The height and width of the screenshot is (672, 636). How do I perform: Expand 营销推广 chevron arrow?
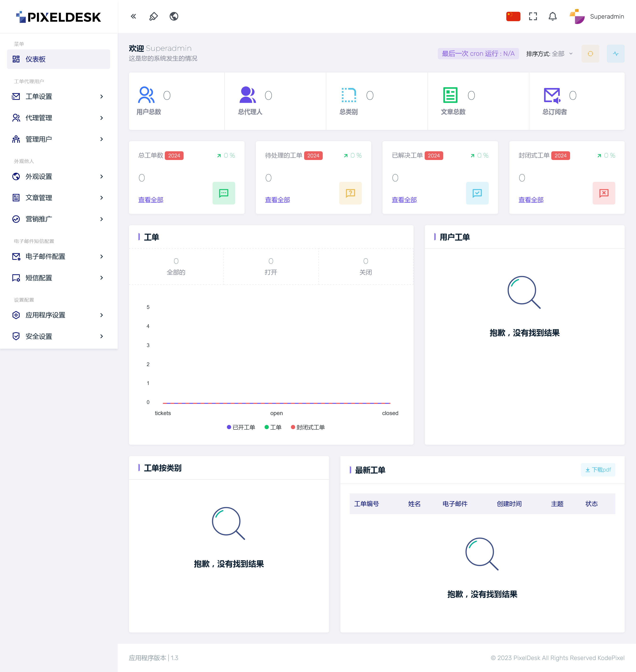(x=101, y=219)
